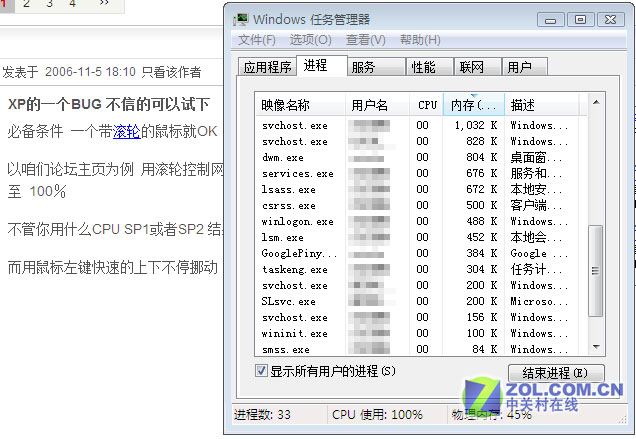636x439 pixels.
Task: Maximize the Task Manager window
Action: [x=580, y=19]
